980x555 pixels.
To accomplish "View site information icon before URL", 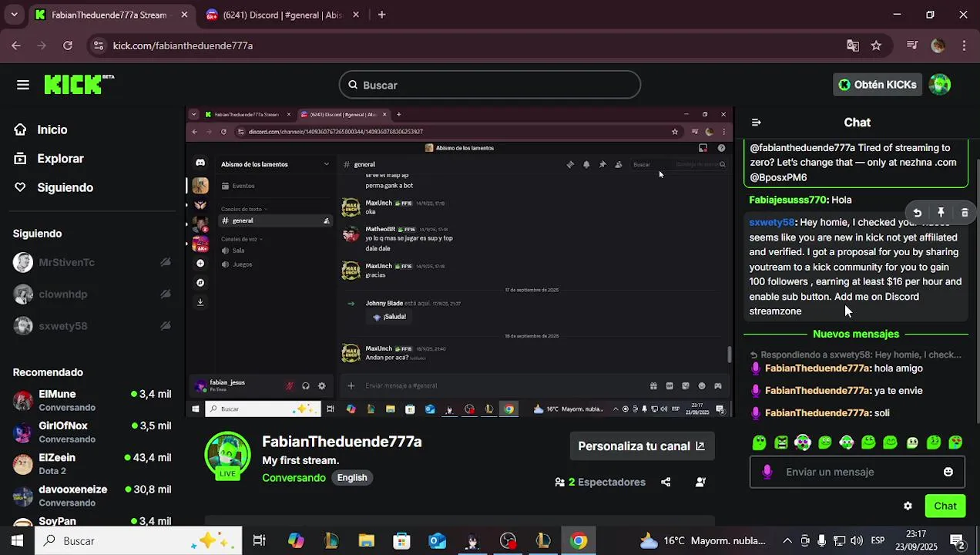I will 98,45.
